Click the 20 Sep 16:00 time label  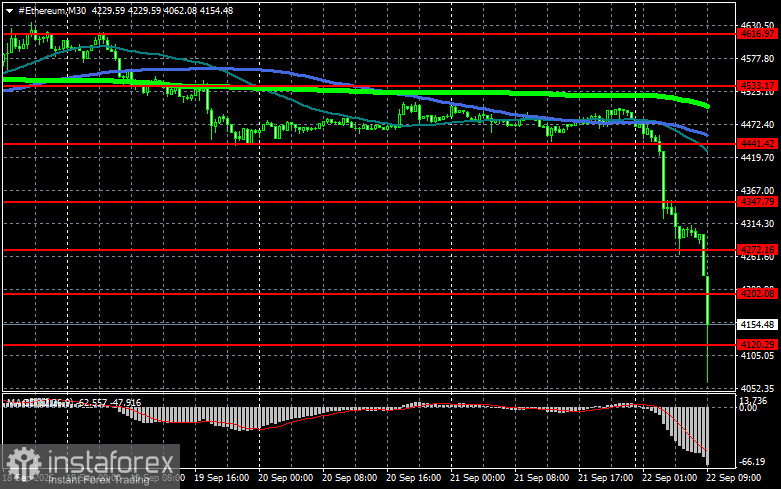pyautogui.click(x=413, y=478)
